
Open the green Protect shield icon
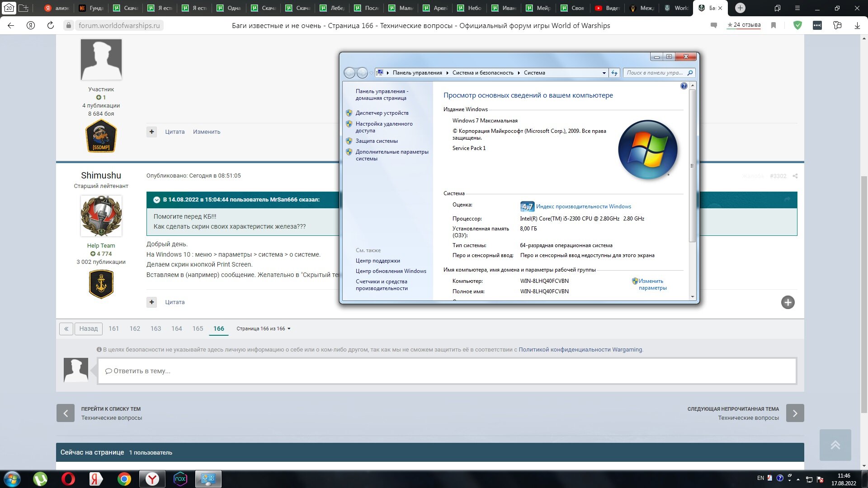click(x=797, y=26)
